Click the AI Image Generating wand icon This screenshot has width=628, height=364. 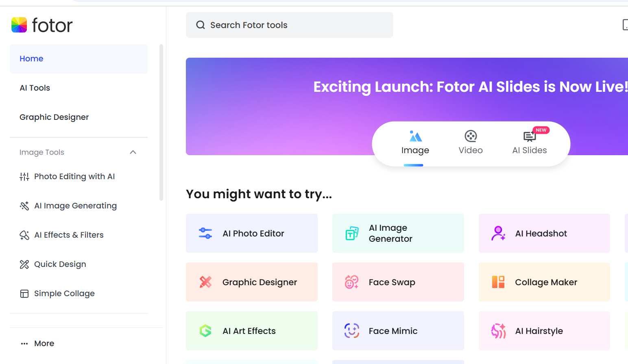(24, 206)
